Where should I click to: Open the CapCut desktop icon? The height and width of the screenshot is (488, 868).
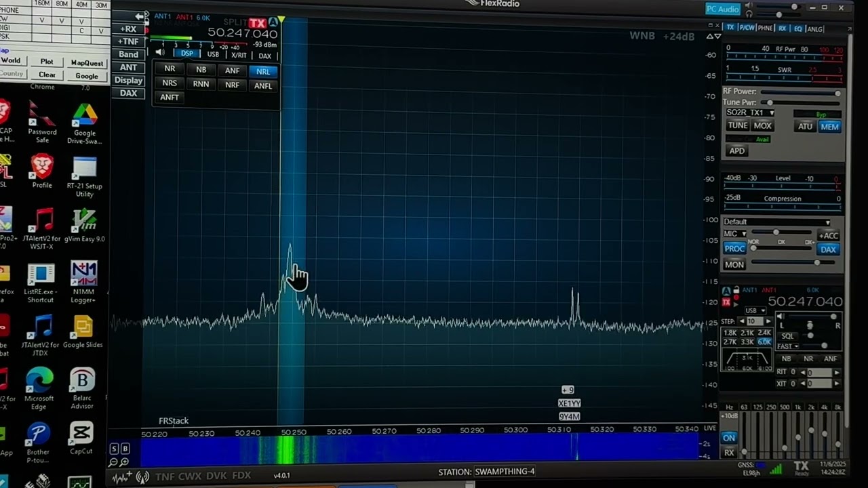81,437
